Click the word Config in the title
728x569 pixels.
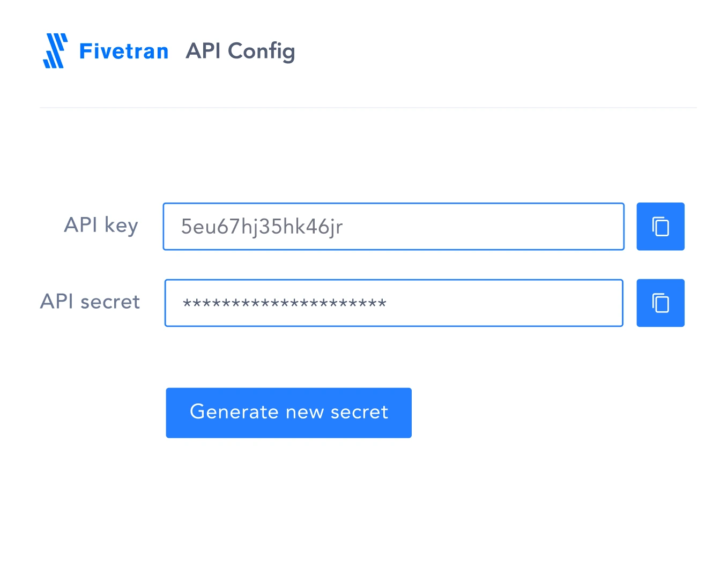[x=262, y=52]
